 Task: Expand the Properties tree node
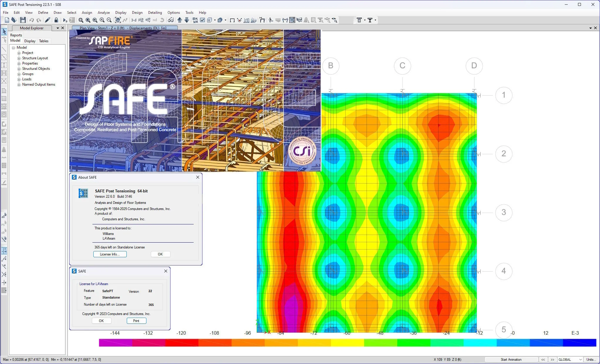point(19,64)
